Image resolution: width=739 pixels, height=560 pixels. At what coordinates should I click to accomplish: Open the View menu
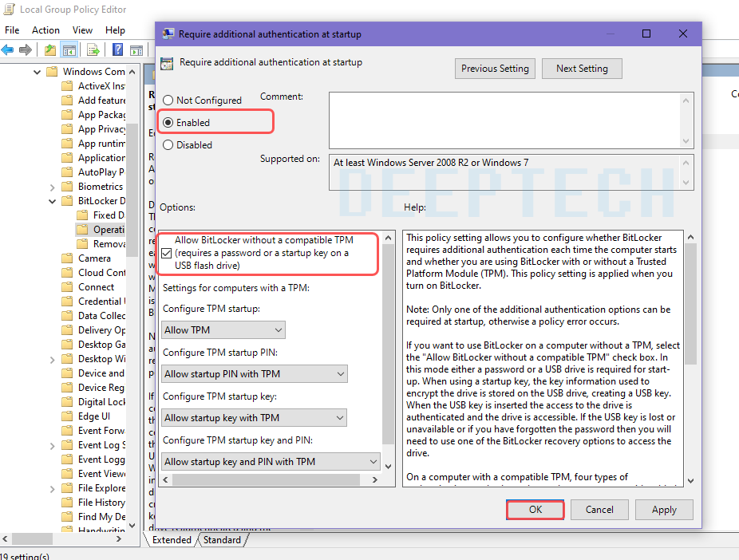click(x=82, y=30)
